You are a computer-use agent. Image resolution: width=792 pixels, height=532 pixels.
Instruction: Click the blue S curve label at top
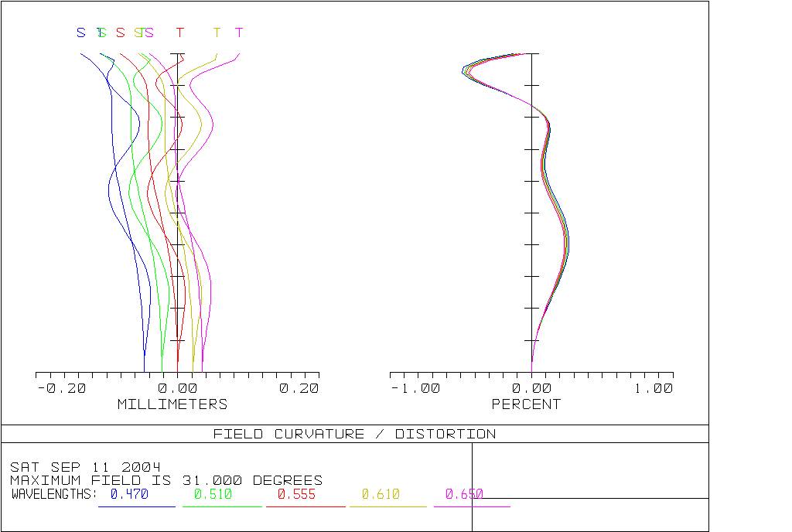[80, 32]
